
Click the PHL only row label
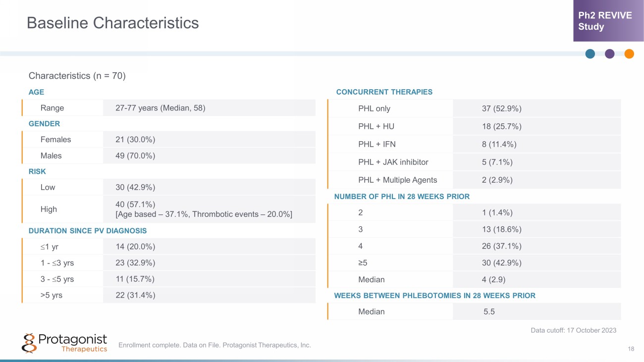[x=374, y=108]
